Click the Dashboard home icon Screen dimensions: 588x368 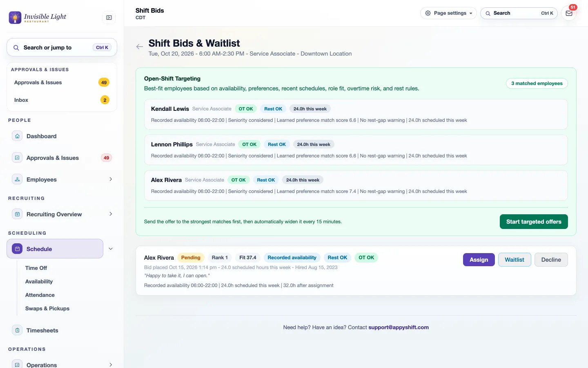tap(17, 136)
